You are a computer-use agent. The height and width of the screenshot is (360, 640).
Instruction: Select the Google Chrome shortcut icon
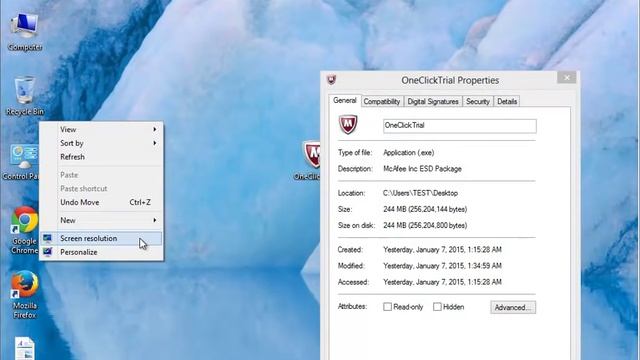click(x=24, y=231)
